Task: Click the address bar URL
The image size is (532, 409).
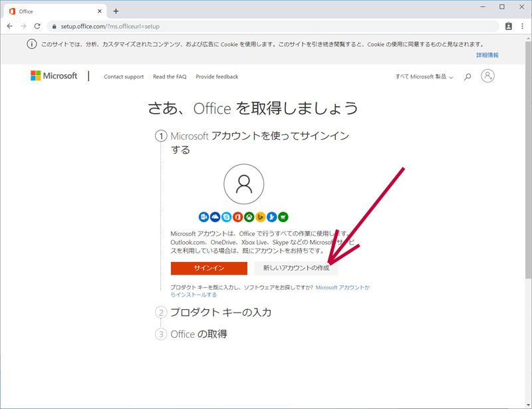Action: point(110,26)
